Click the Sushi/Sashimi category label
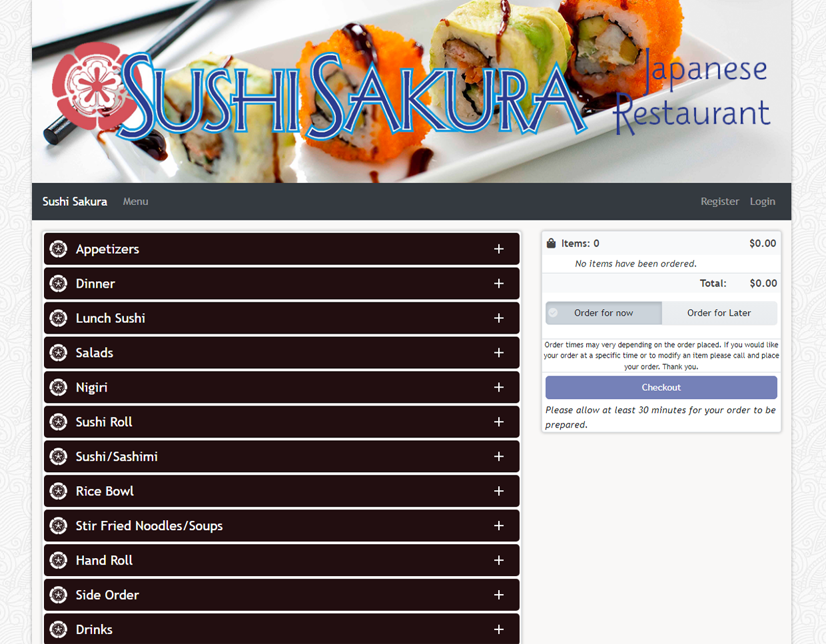Image resolution: width=826 pixels, height=644 pixels. point(117,457)
